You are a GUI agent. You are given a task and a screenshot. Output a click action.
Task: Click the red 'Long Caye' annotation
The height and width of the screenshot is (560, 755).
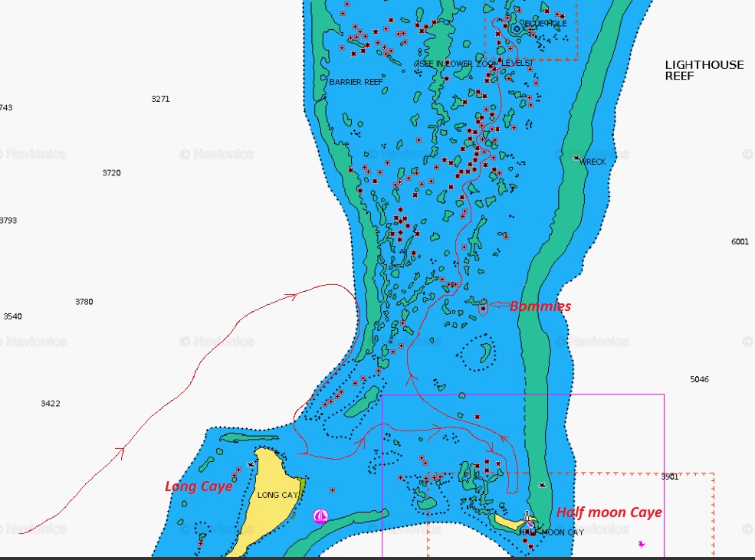point(199,486)
